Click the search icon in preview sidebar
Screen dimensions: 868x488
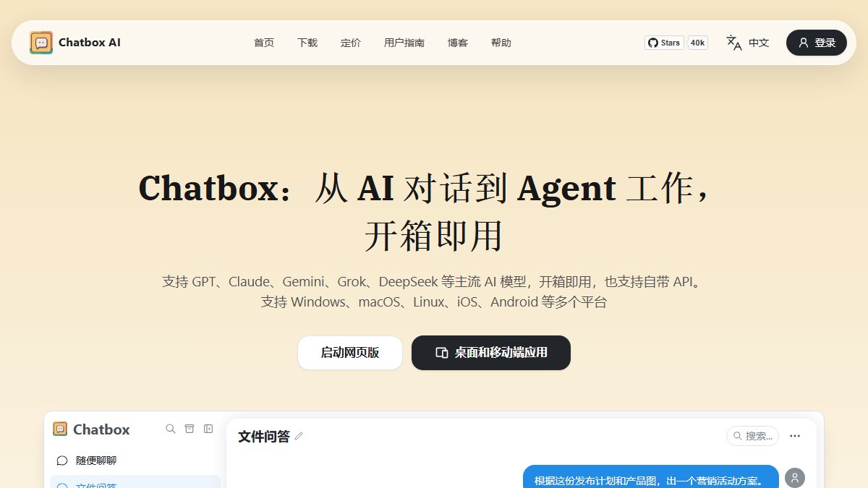(x=171, y=429)
